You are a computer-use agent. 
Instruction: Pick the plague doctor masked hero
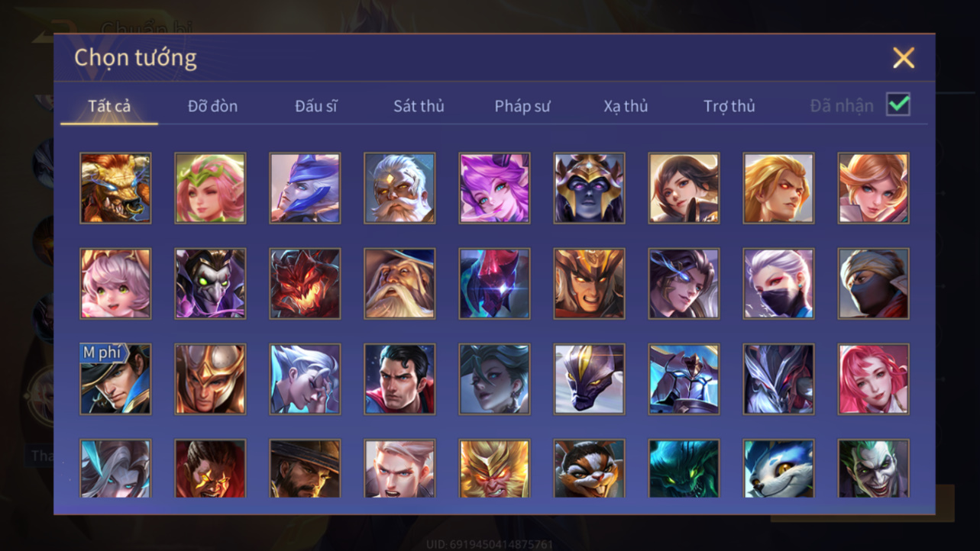[x=210, y=283]
